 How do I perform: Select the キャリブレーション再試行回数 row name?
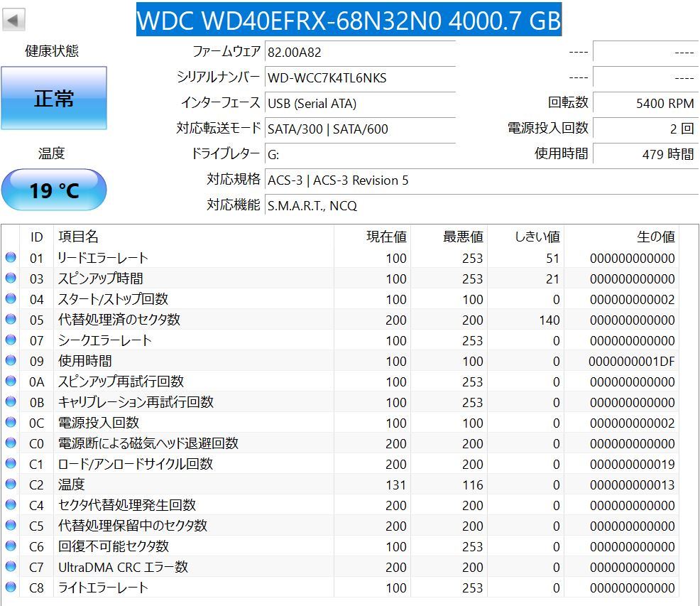(136, 402)
